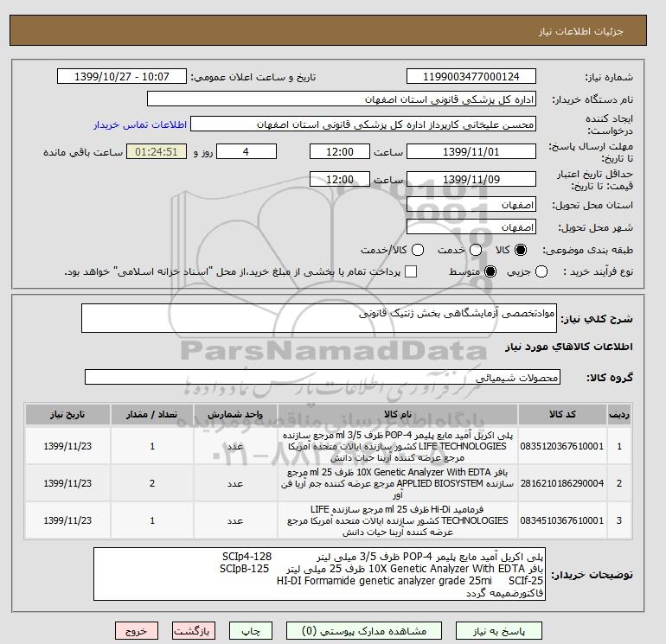
Task: Click the واحد شمارش column header
Action: click(235, 414)
